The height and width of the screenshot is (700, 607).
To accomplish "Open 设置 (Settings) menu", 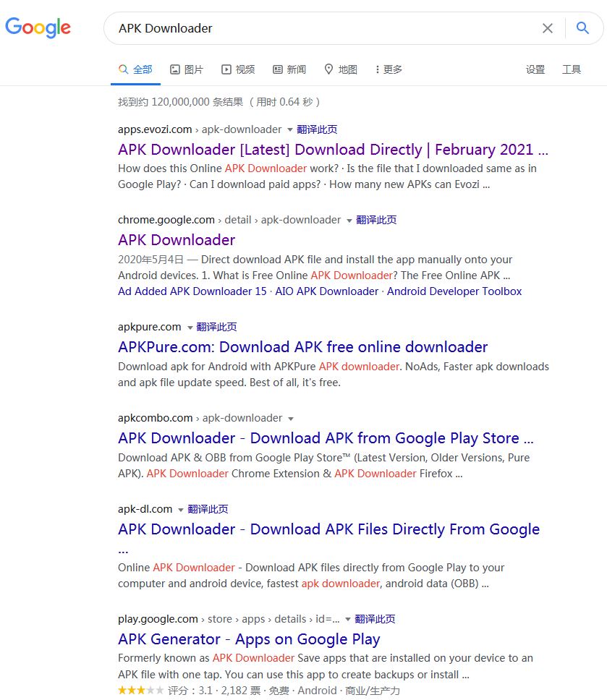I will coord(535,69).
